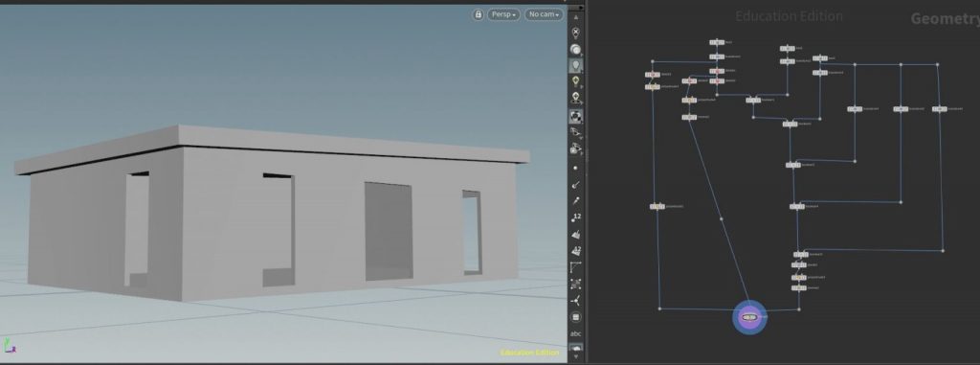Screen dimensions: 980x365
Task: Select the topmost box node in network
Action: coord(717,42)
